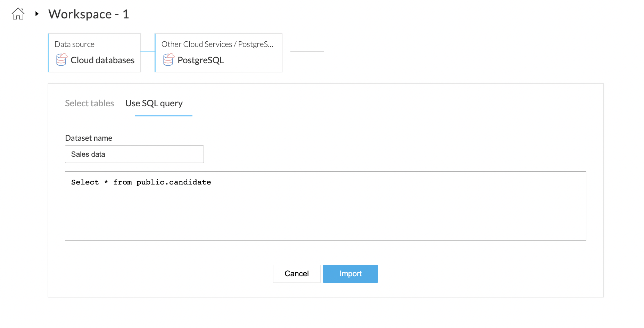Click the home icon in breadcrumb
This screenshot has height=328, width=644.
click(x=18, y=14)
